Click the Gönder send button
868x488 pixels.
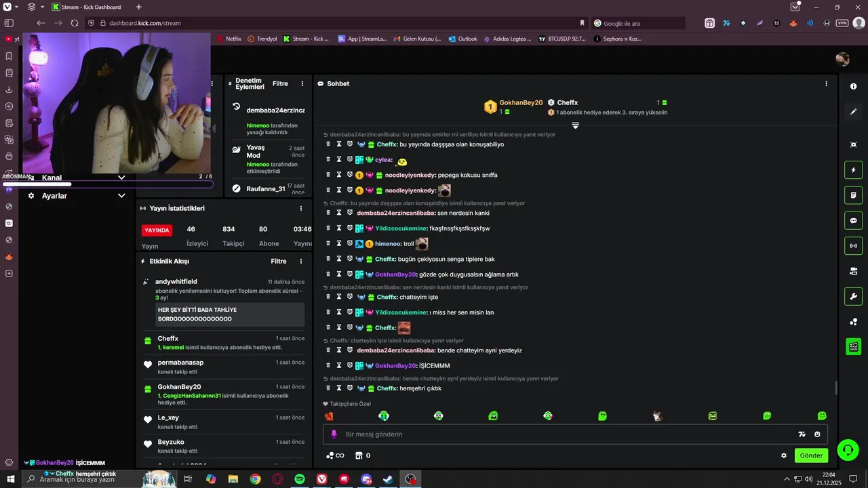pyautogui.click(x=811, y=455)
